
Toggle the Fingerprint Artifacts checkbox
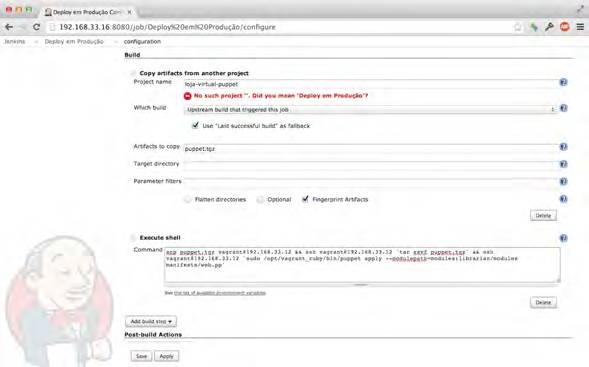[x=305, y=199]
